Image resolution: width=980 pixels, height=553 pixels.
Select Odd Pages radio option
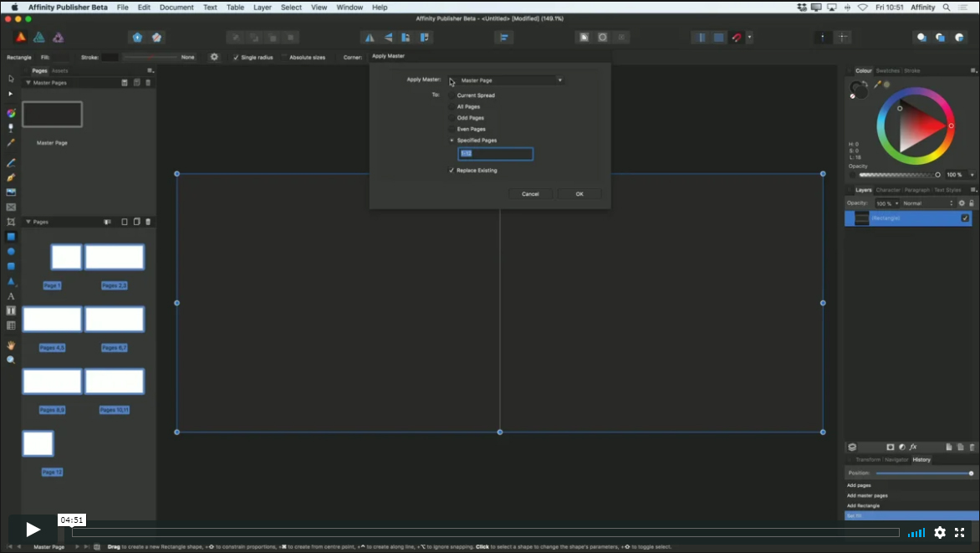tap(452, 118)
